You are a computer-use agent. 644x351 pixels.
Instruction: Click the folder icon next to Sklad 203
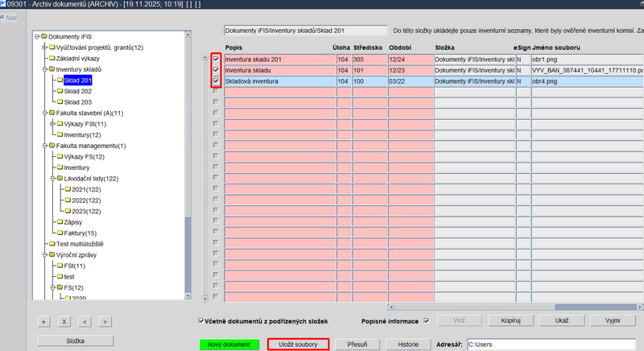click(x=60, y=101)
